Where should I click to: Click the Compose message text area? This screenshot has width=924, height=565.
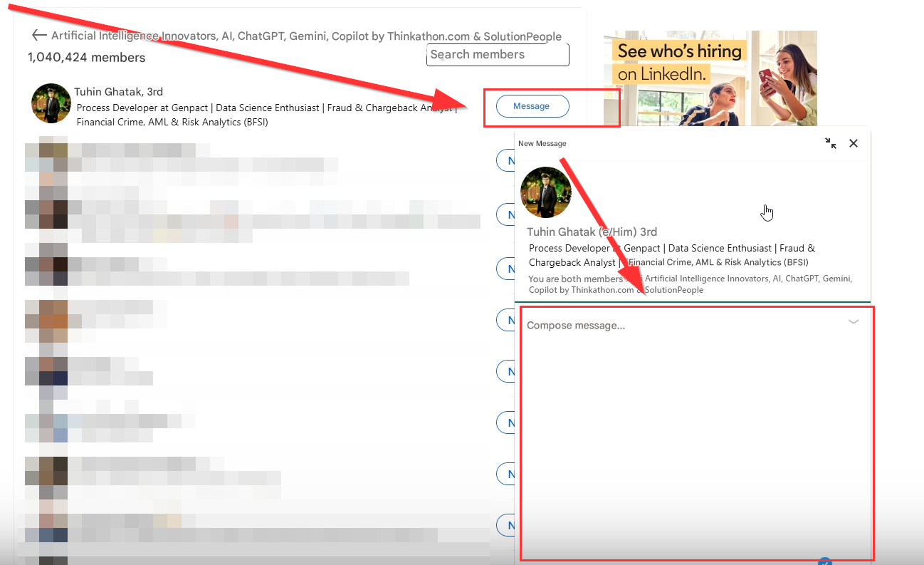tap(696, 433)
